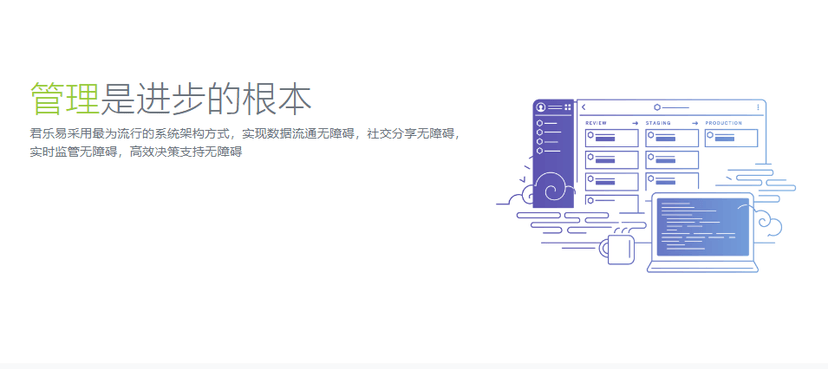Click the STAGING column header

[x=658, y=123]
